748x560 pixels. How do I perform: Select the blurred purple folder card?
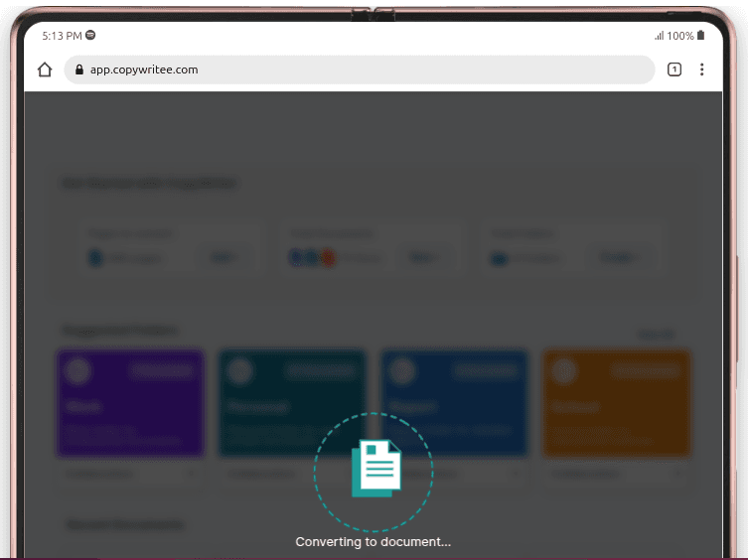[x=130, y=403]
